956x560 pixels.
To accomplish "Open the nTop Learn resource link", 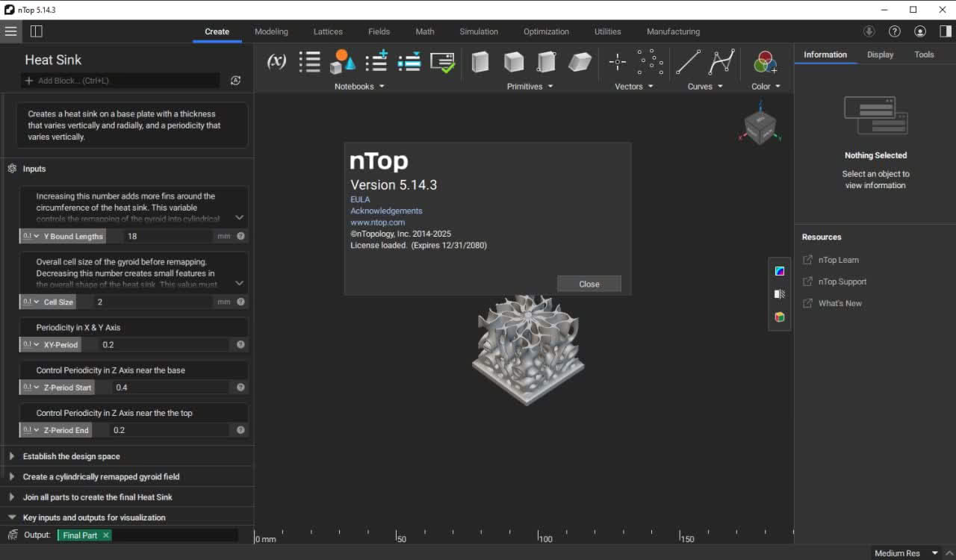I will pos(838,260).
